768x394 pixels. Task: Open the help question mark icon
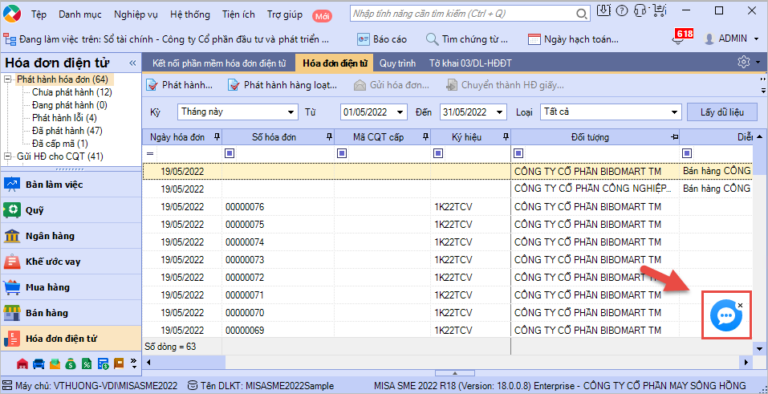622,10
